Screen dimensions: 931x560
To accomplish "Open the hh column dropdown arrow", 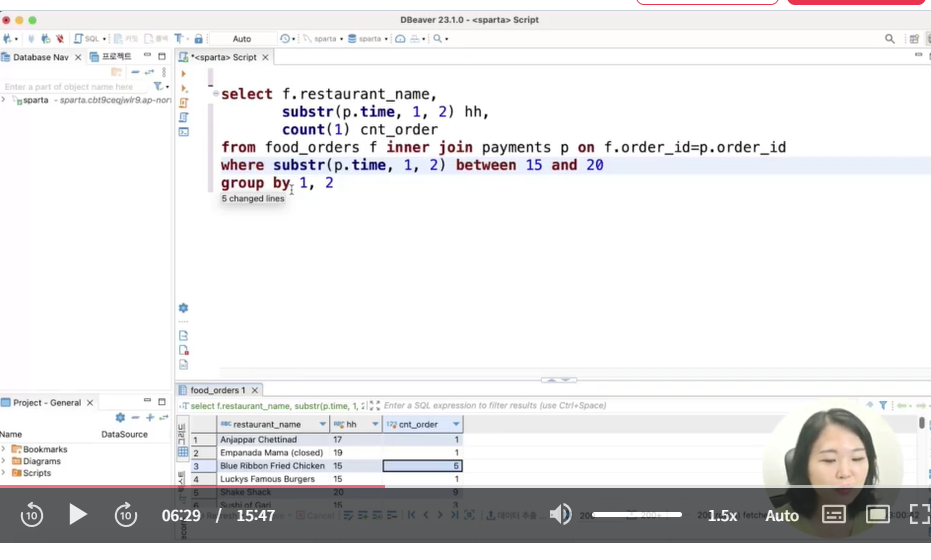I will pos(375,424).
